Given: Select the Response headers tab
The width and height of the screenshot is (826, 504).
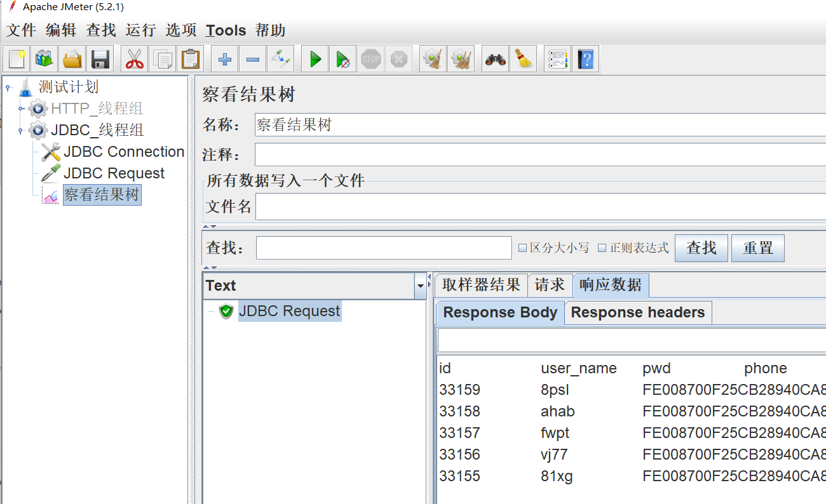Looking at the screenshot, I should 638,312.
